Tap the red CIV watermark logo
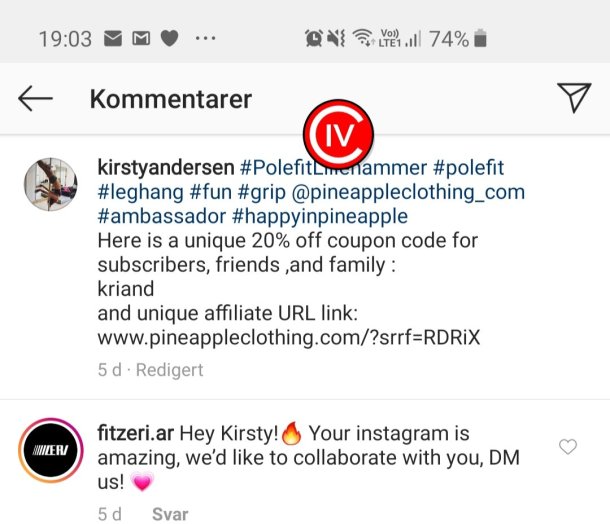Viewport: 610px width, 524px height. [x=338, y=134]
